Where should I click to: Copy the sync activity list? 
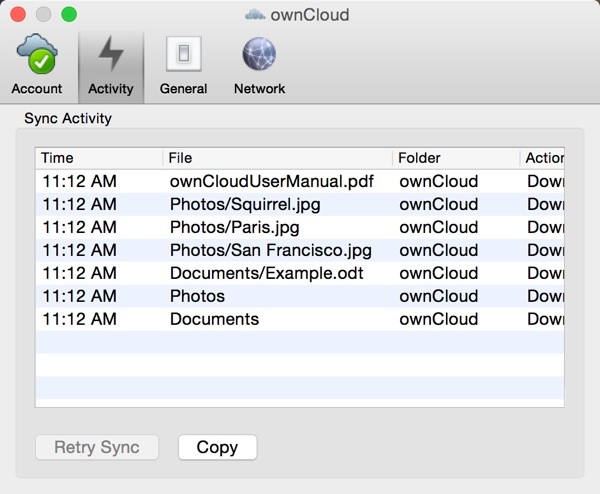click(217, 447)
